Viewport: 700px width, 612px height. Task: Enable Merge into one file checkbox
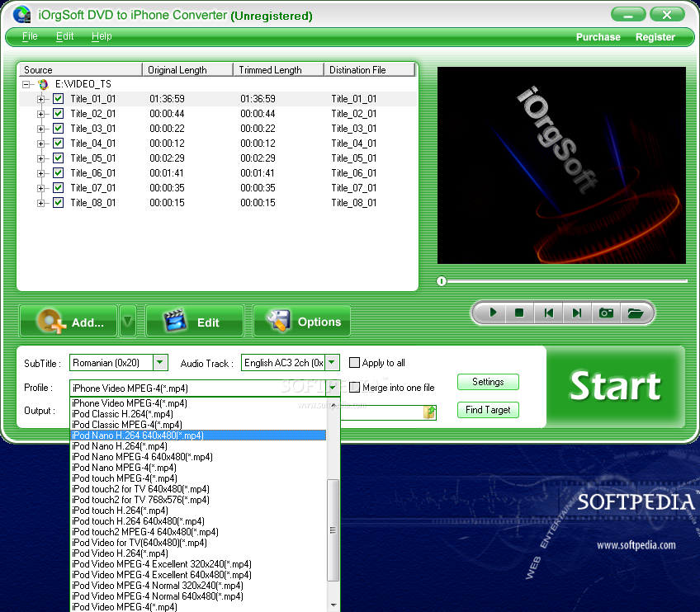(x=354, y=387)
